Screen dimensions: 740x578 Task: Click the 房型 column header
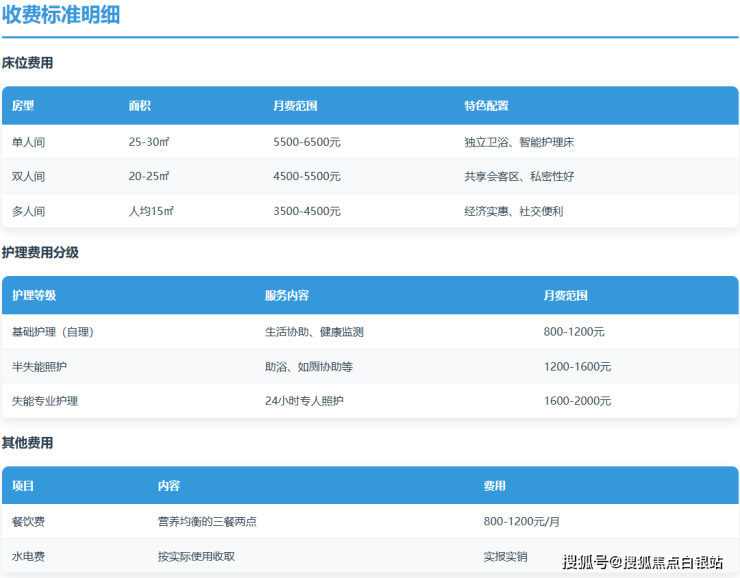tap(23, 106)
